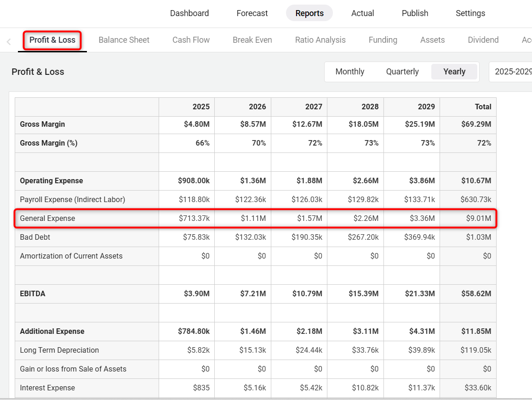Viewport: 532px width, 400px height.
Task: Open the Break Even tab
Action: (252, 40)
